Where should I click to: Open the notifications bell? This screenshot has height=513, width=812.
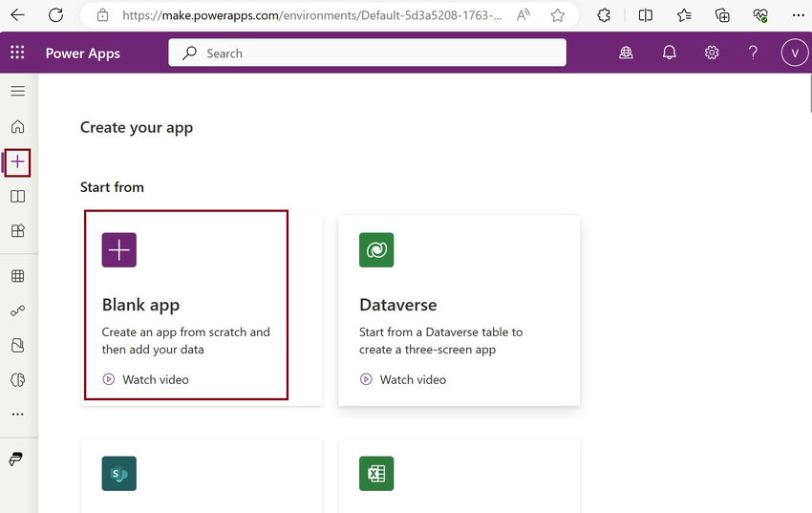(669, 53)
